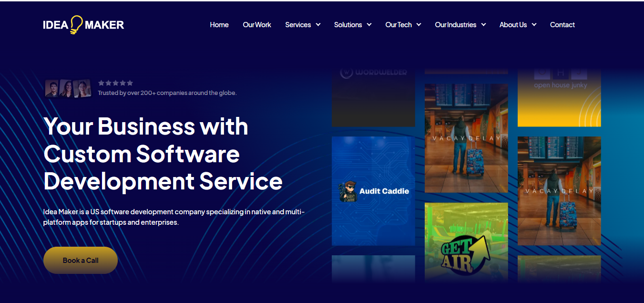
Task: Expand the Services dropdown chevron
Action: pyautogui.click(x=318, y=25)
